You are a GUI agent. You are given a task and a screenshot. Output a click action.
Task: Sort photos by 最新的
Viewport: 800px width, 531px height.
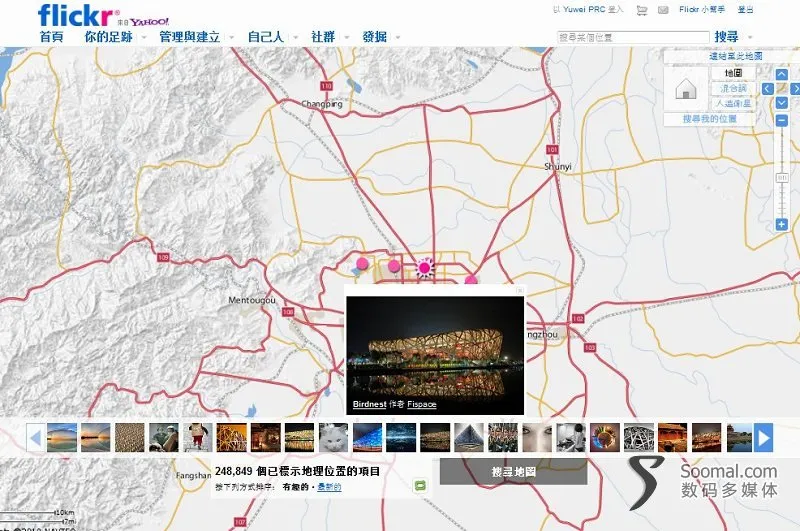pyautogui.click(x=329, y=487)
